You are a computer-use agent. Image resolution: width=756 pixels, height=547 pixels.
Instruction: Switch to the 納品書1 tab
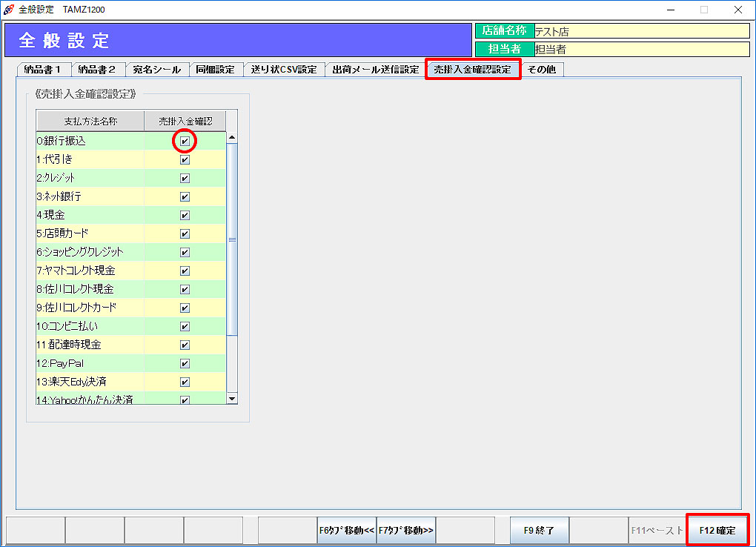coord(44,70)
